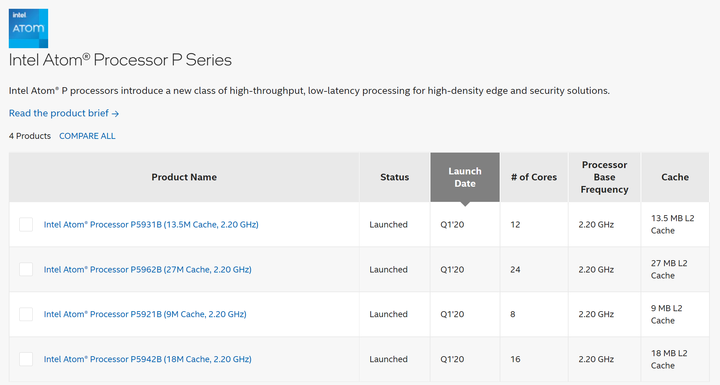720x385 pixels.
Task: Sort by Processor Base Frequency header
Action: [x=604, y=177]
